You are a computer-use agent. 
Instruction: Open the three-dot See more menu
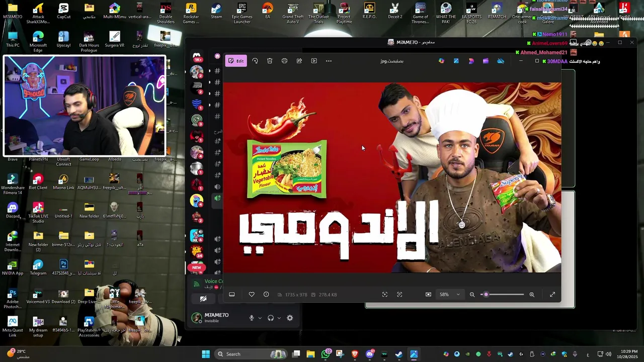329,61
